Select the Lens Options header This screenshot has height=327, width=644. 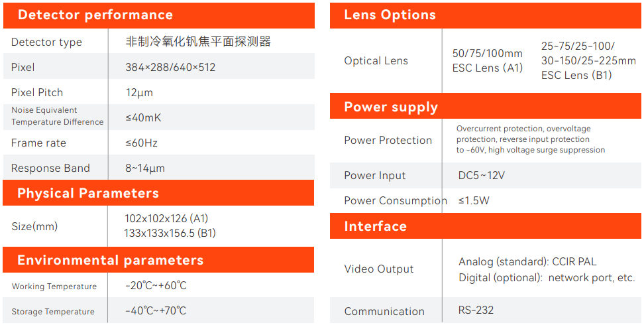pos(390,15)
